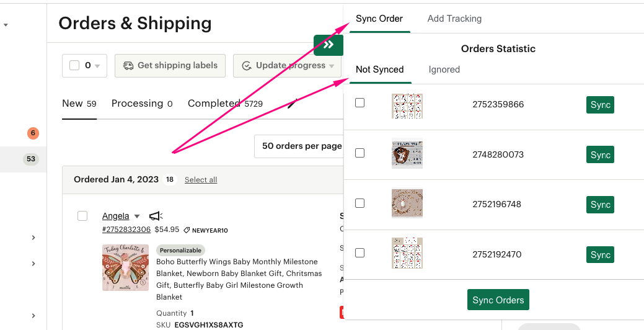
Task: Click megaphone icon next to Angela
Action: coord(156,216)
